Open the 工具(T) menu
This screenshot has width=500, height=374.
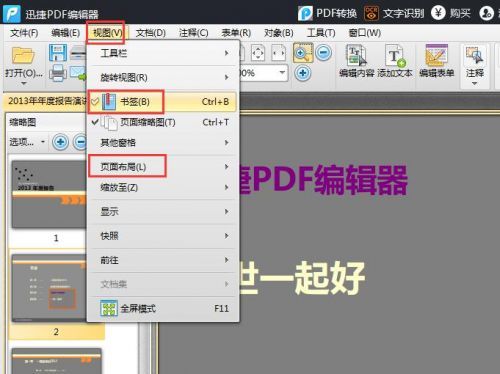click(x=321, y=33)
